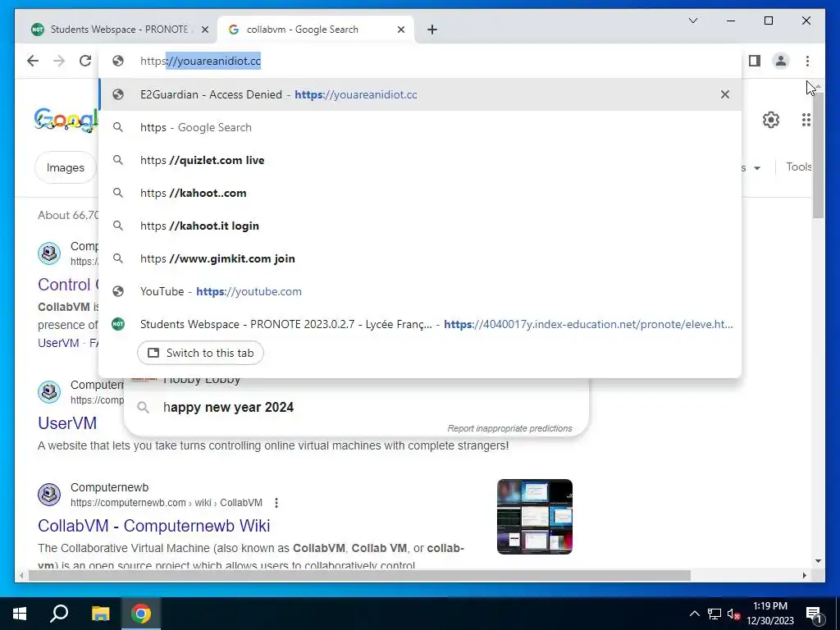Open the UserVM search result link
The image size is (840, 630).
pyautogui.click(x=67, y=422)
